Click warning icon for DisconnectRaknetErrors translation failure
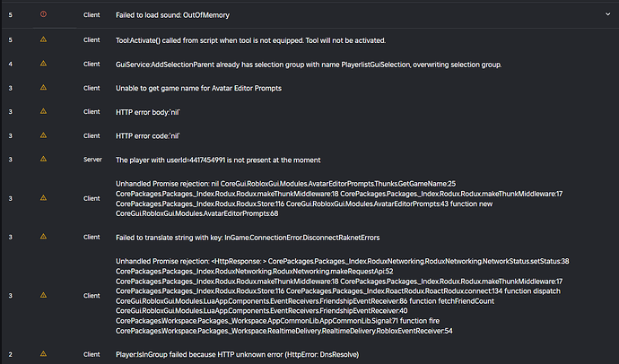619x364 pixels. (43, 237)
